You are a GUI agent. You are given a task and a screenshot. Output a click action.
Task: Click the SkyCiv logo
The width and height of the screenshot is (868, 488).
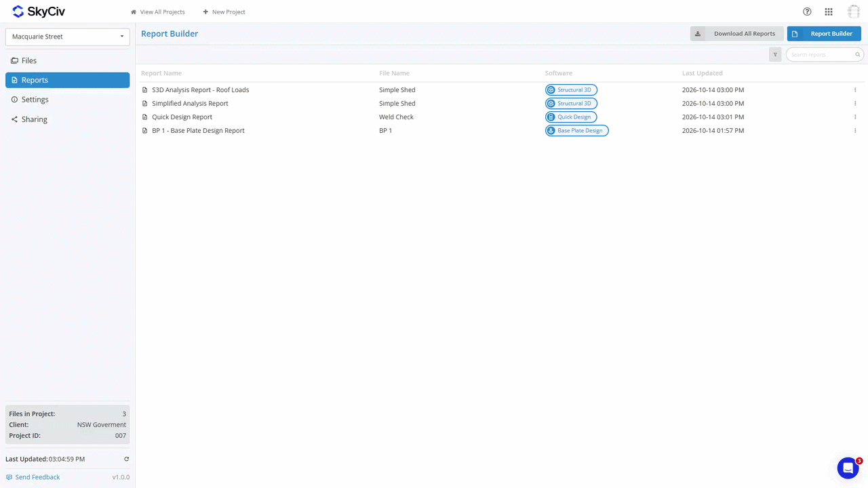point(39,12)
